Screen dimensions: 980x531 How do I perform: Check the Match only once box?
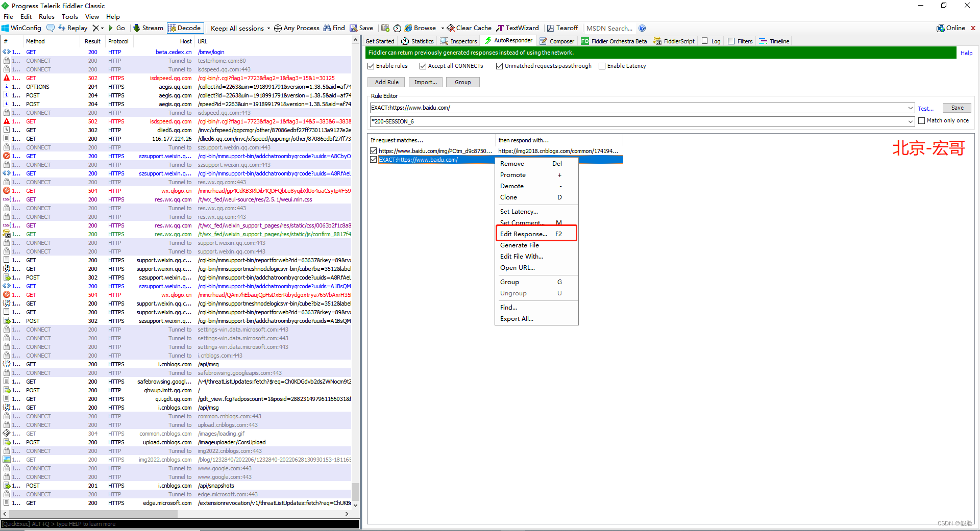(922, 121)
